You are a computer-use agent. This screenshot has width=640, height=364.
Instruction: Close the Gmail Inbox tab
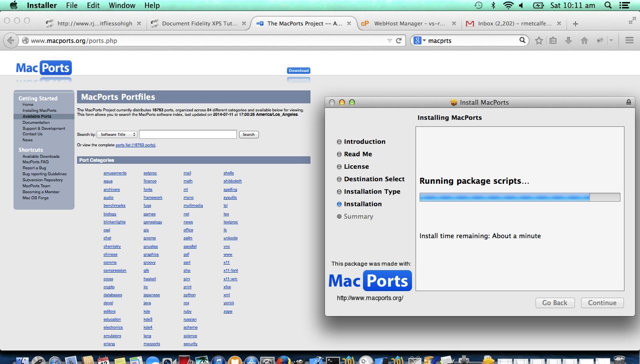point(559,23)
